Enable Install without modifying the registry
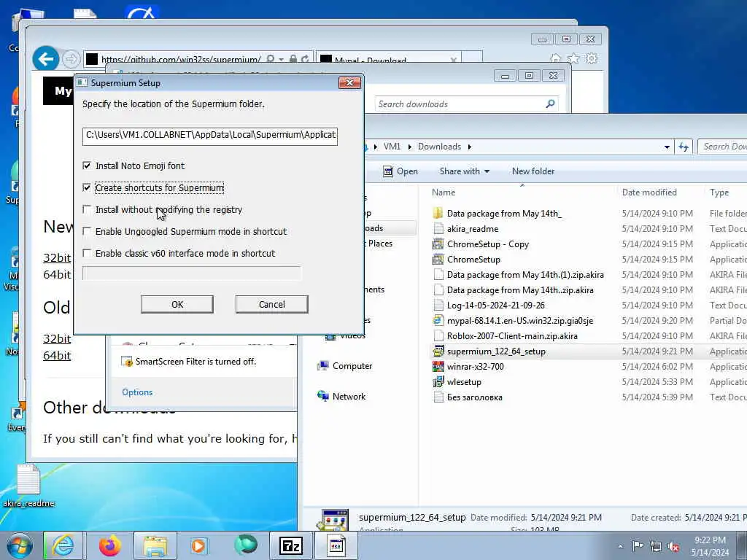 (x=87, y=209)
